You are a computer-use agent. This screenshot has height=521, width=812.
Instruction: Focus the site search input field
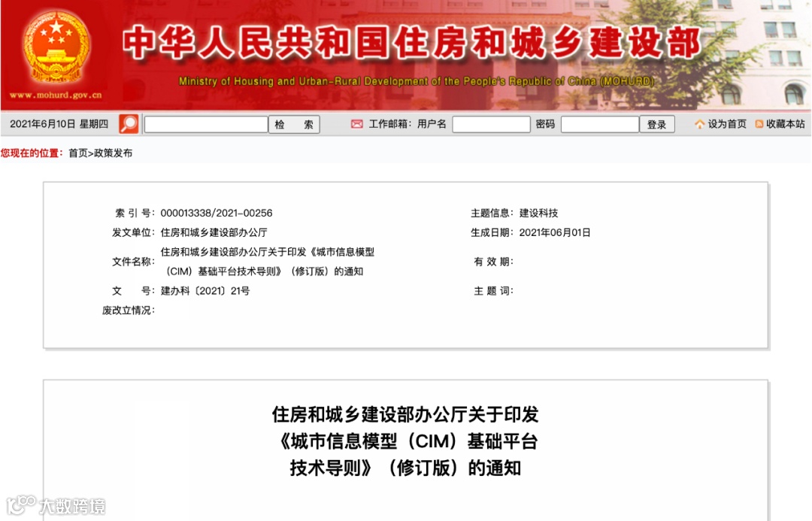tap(206, 124)
